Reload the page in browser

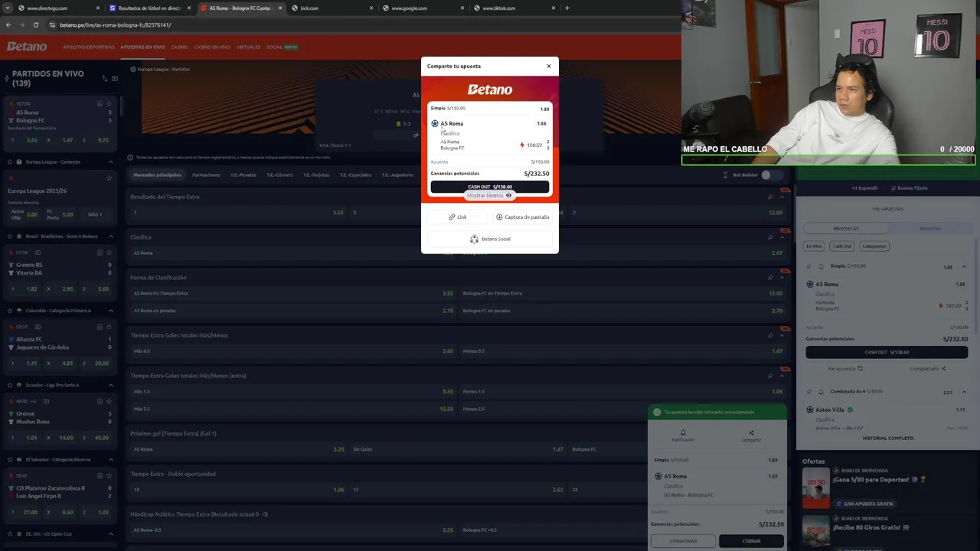coord(36,24)
